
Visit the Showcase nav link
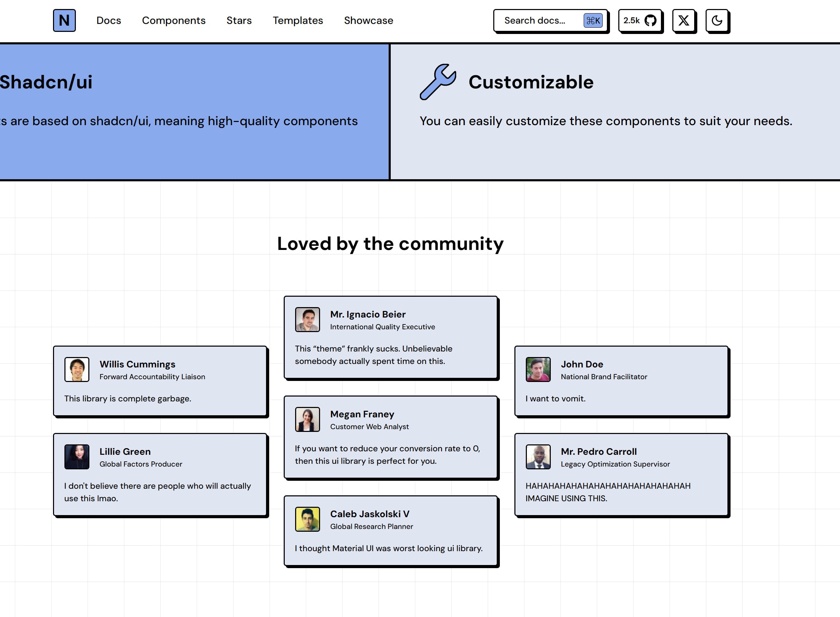tap(368, 20)
